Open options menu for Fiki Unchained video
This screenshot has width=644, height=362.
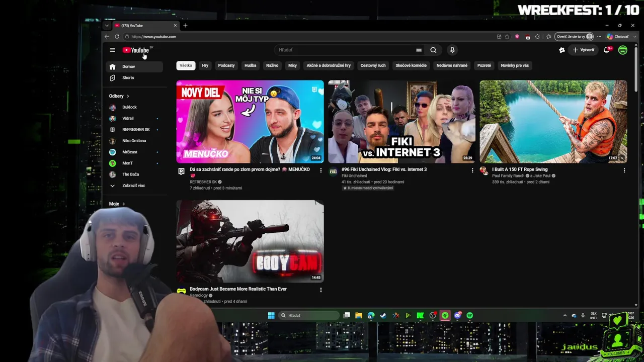472,170
